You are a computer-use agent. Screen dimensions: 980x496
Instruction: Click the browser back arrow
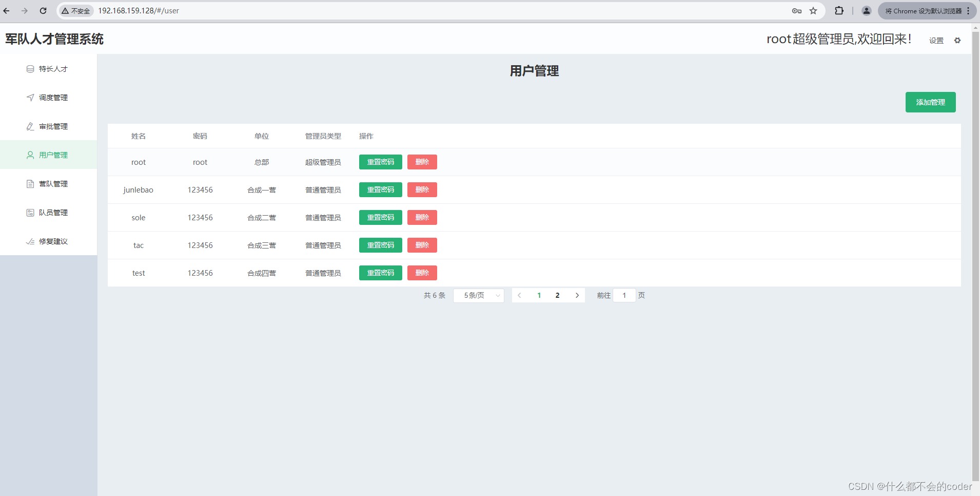[7, 11]
